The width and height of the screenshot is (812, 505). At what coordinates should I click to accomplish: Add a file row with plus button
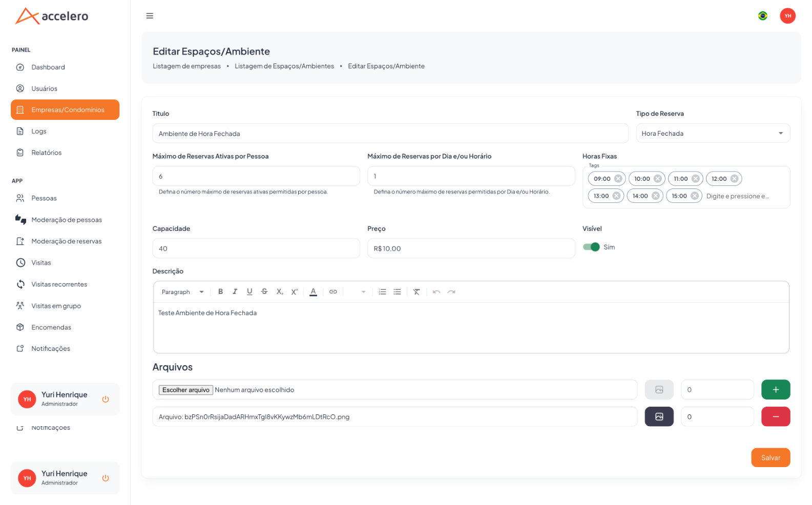(776, 389)
